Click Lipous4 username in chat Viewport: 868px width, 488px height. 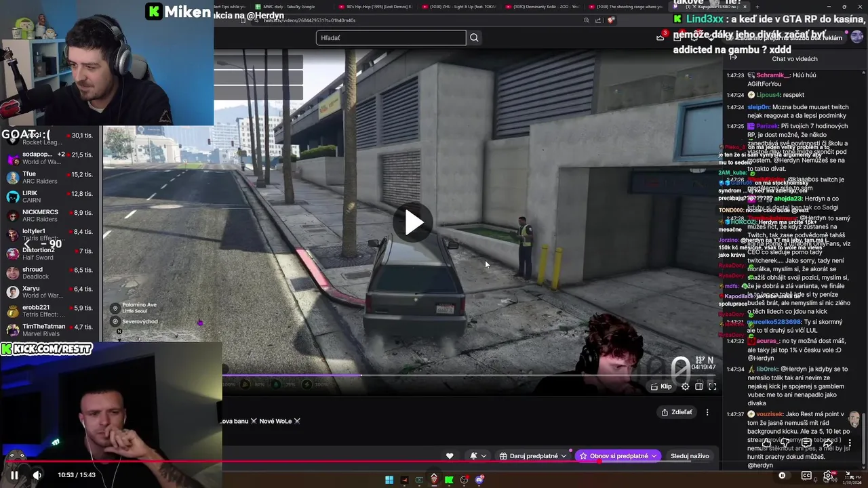click(x=768, y=95)
